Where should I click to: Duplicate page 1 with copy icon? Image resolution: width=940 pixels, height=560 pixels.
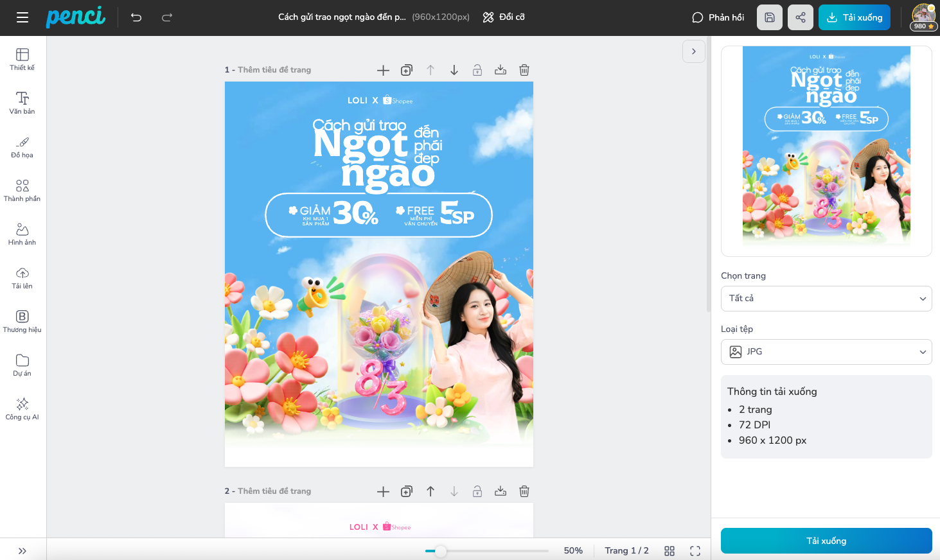tap(407, 70)
